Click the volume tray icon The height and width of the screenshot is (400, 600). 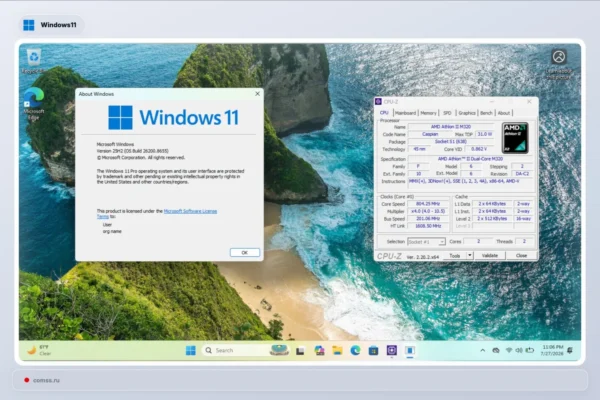(519, 350)
